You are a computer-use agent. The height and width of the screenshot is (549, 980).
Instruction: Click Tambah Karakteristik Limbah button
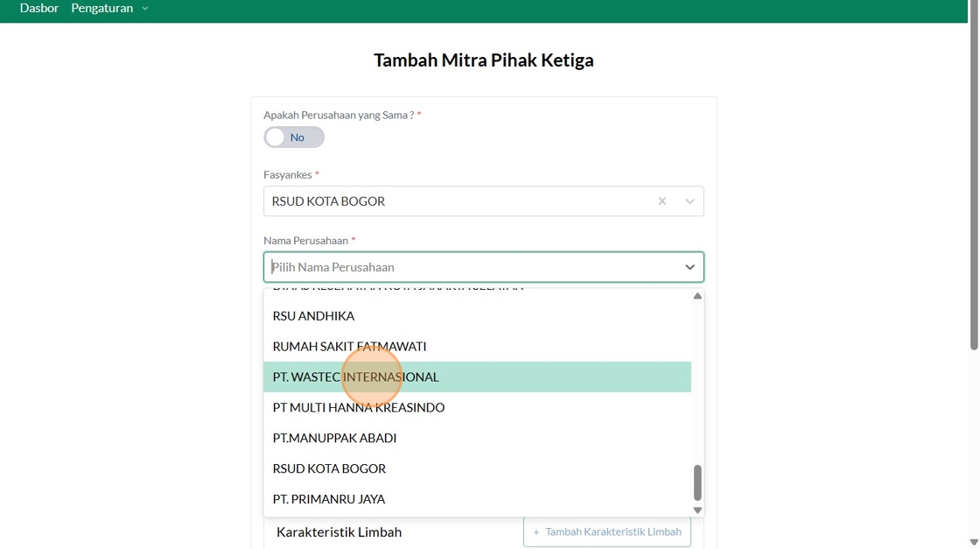click(607, 531)
